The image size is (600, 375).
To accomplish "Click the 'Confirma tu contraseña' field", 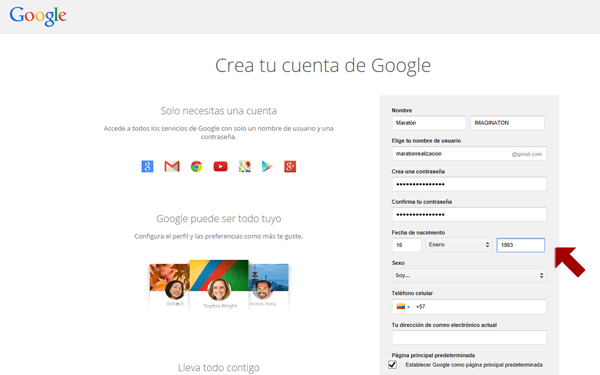I will 469,214.
